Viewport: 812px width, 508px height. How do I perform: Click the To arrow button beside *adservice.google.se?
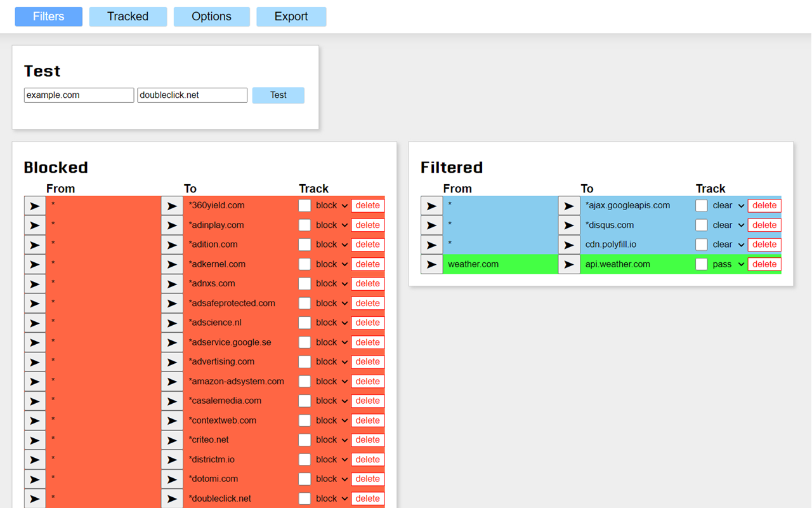(172, 342)
